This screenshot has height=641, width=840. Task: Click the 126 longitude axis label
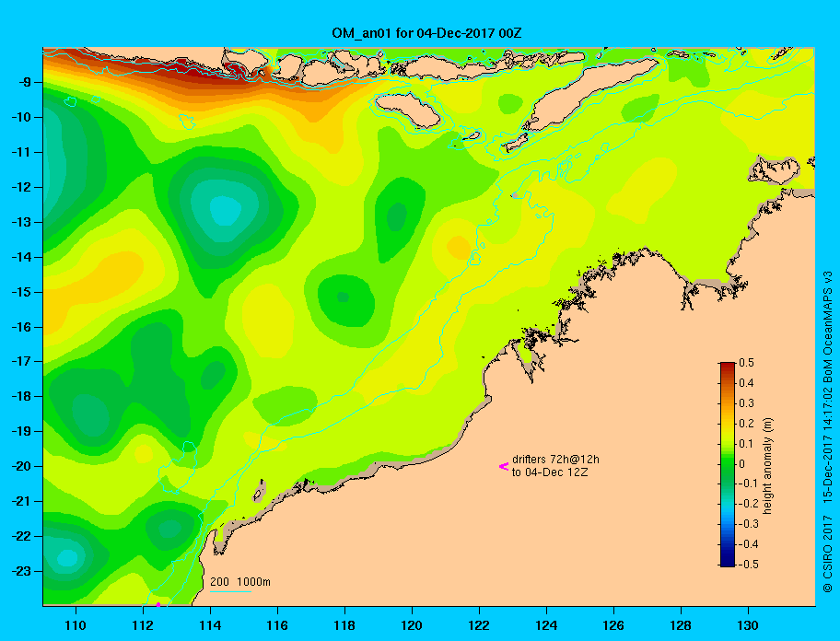click(613, 625)
